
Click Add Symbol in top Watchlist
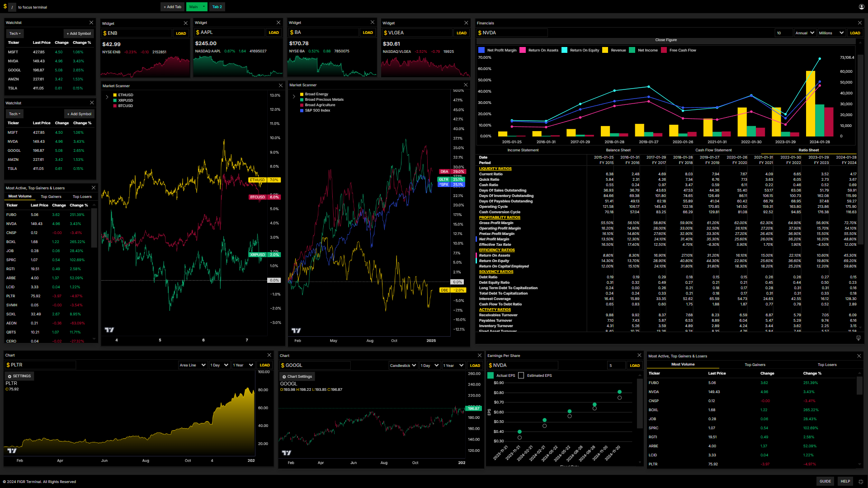point(79,33)
